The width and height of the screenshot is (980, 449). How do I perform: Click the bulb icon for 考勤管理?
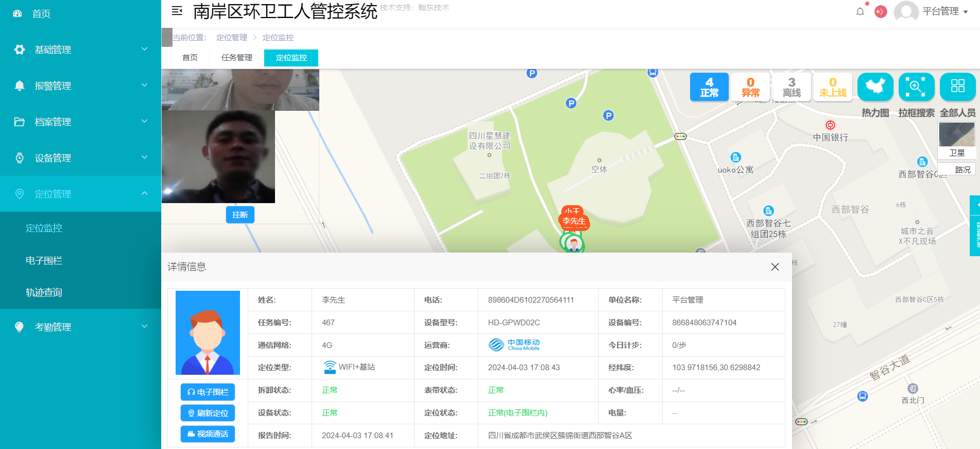click(20, 327)
